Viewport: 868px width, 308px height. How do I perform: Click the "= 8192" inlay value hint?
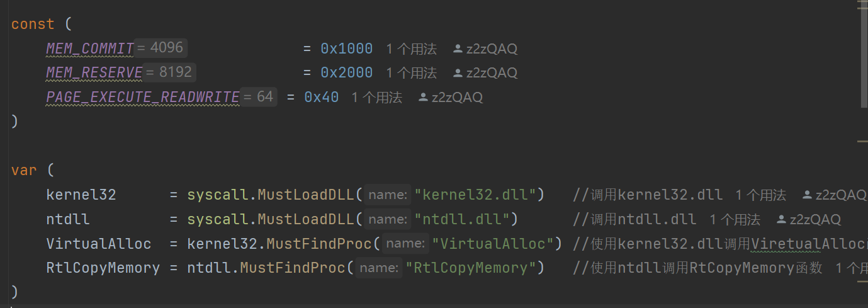[169, 72]
